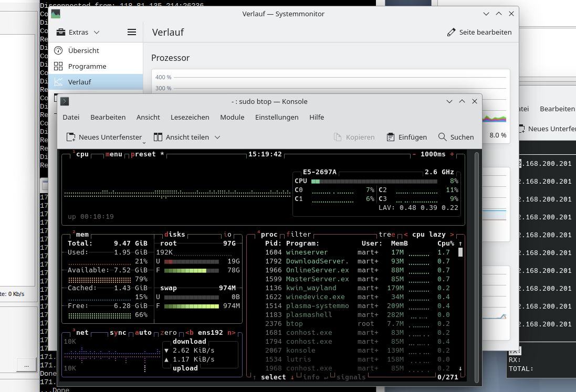Toggle disks view in btop mem box
The height and width of the screenshot is (392, 576).
175,234
